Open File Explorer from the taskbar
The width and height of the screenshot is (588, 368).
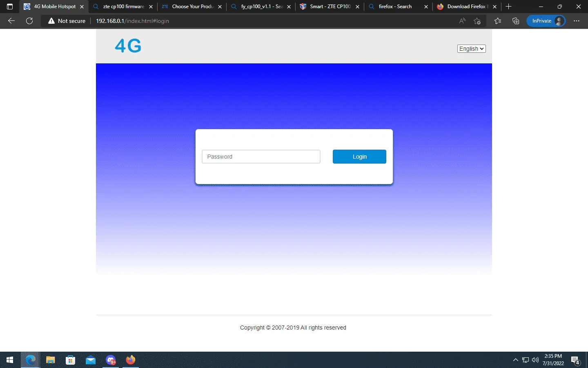tap(51, 360)
